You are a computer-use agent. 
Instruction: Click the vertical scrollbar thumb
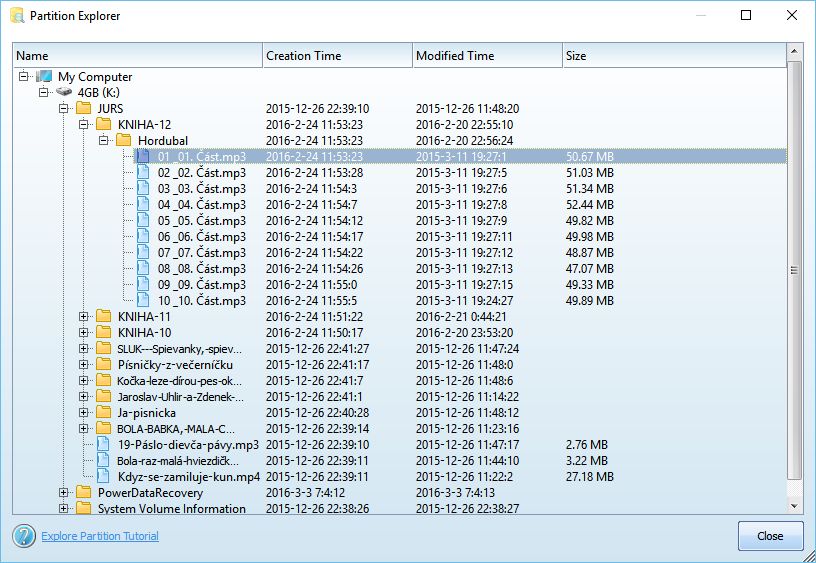tap(794, 270)
